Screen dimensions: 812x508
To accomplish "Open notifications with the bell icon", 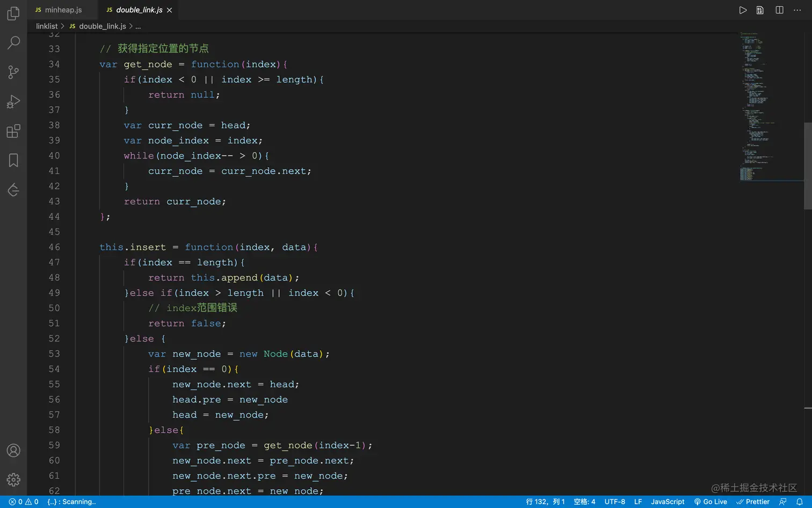I will point(800,502).
